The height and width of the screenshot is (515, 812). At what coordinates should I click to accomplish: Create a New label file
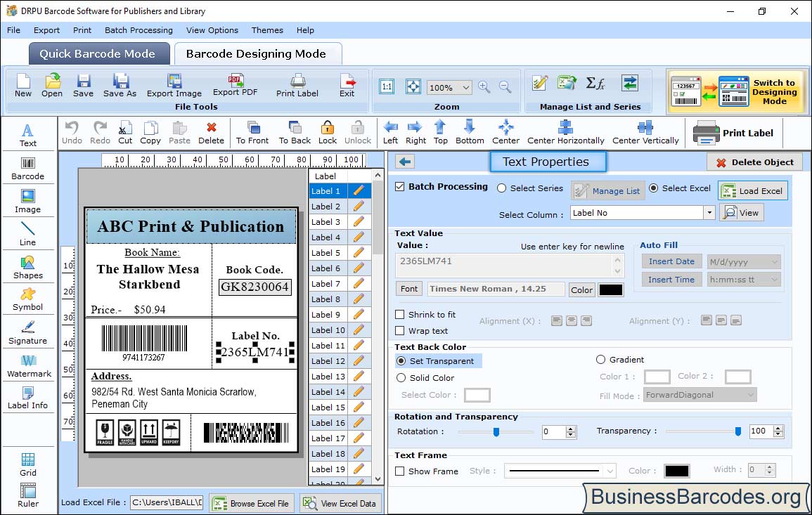pyautogui.click(x=22, y=86)
